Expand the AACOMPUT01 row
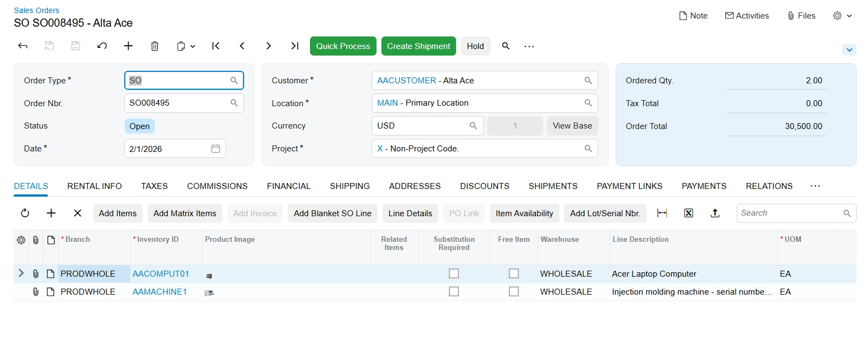Screen dimensions: 868x342 tap(21, 273)
